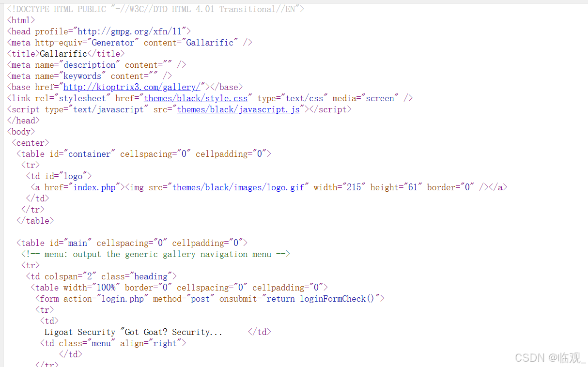
Task: Click the opening html tag line
Action: [21, 20]
